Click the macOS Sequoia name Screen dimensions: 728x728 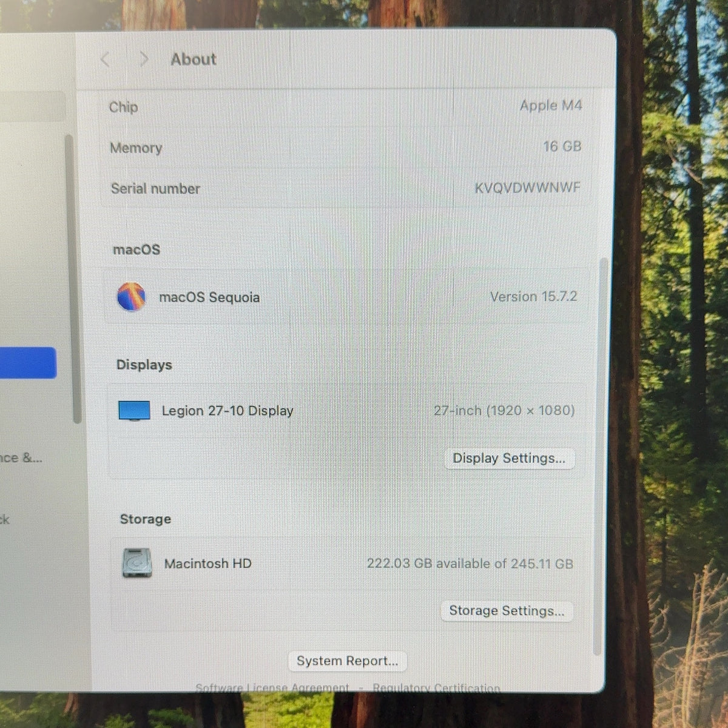(x=209, y=297)
